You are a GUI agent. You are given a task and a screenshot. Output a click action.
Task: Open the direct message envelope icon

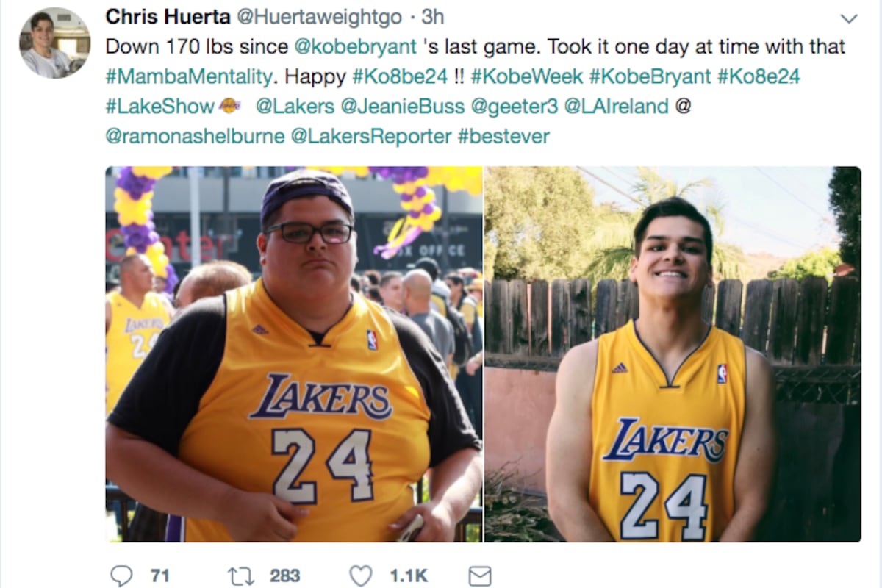click(x=480, y=576)
